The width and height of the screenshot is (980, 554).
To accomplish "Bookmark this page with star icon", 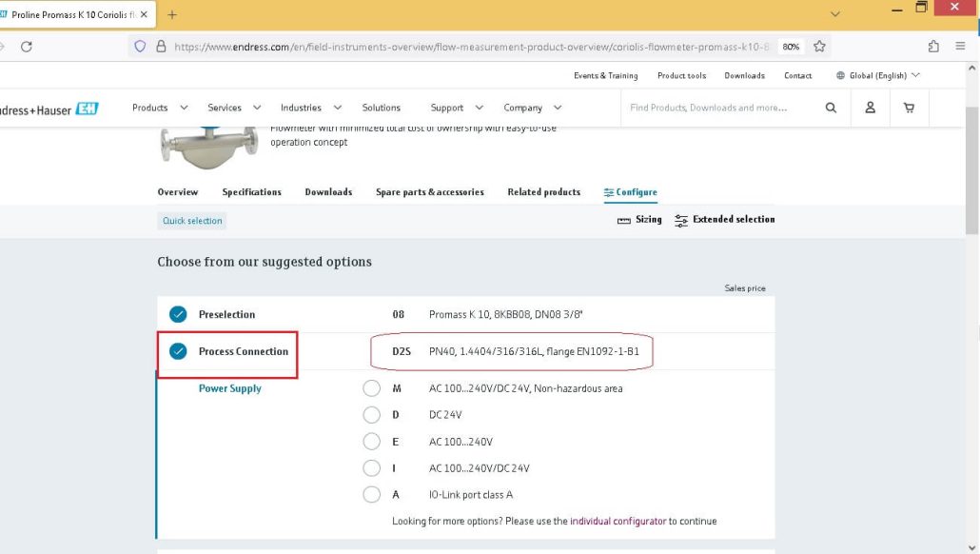I will (819, 47).
